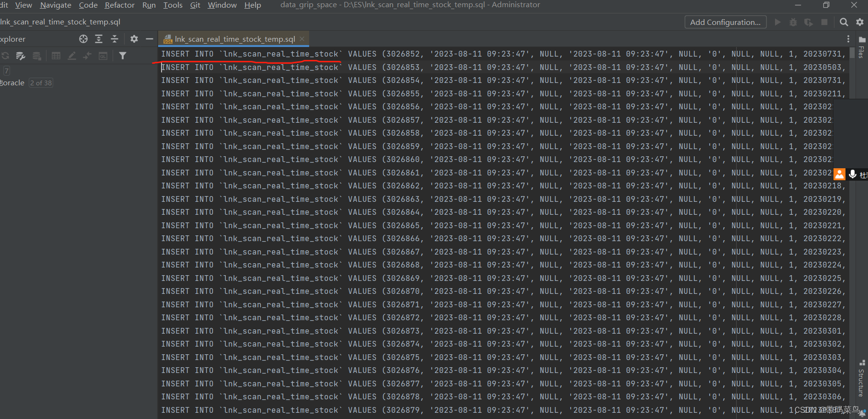Click the editor vertical scrollbar thumb
868x419 pixels.
tap(851, 52)
